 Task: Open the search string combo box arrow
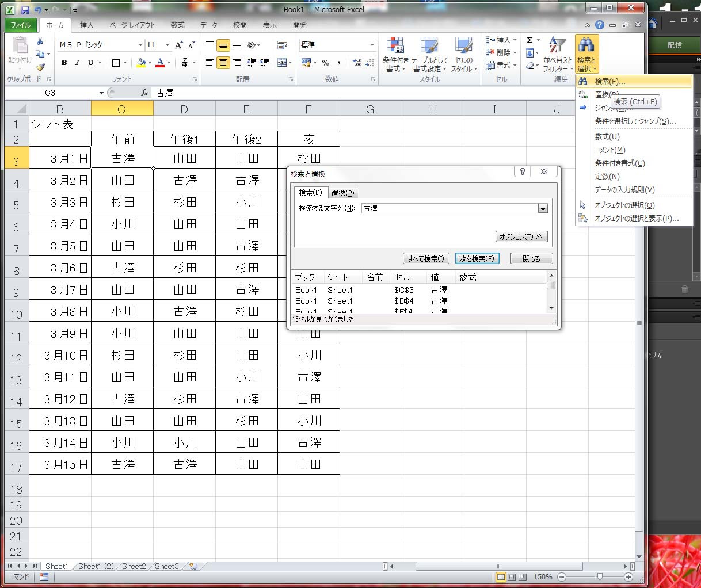click(x=543, y=208)
